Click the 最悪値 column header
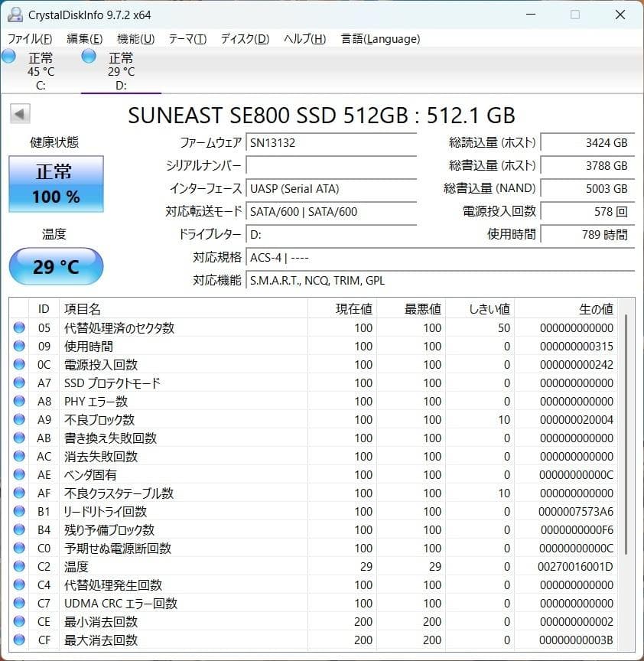 pyautogui.click(x=411, y=309)
